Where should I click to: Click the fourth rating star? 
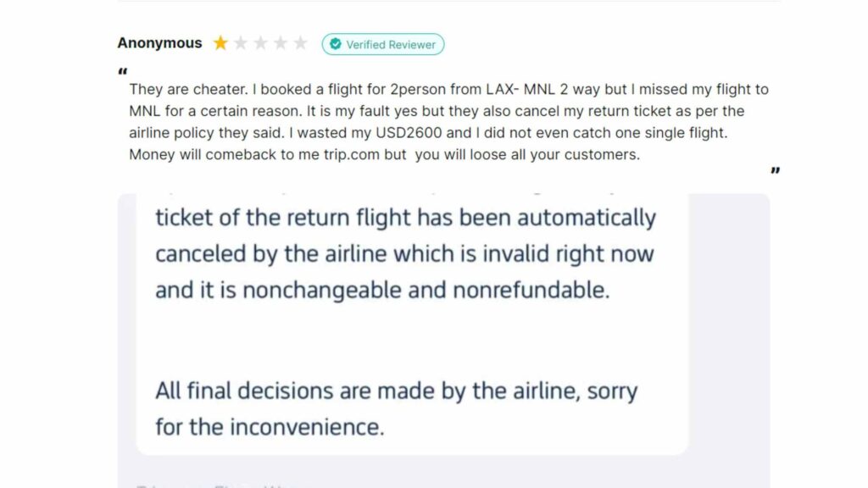coord(281,43)
